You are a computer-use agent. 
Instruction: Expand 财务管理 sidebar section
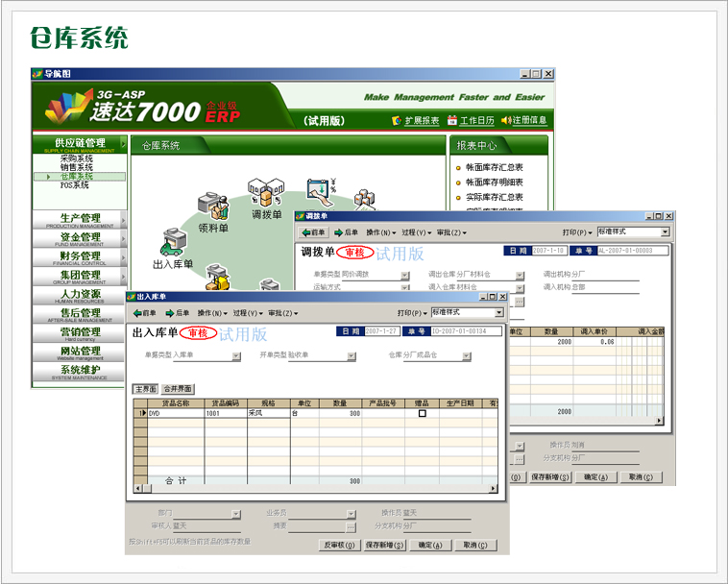80,257
